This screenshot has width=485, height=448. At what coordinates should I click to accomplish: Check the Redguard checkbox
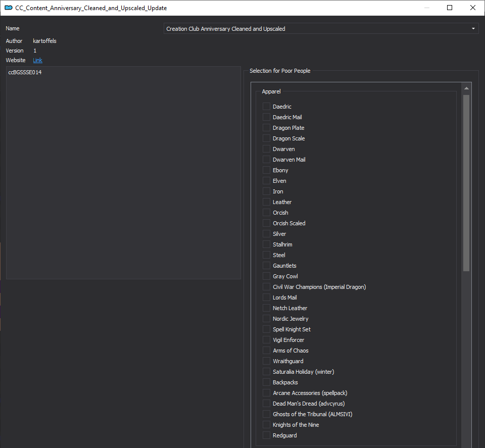pos(266,435)
